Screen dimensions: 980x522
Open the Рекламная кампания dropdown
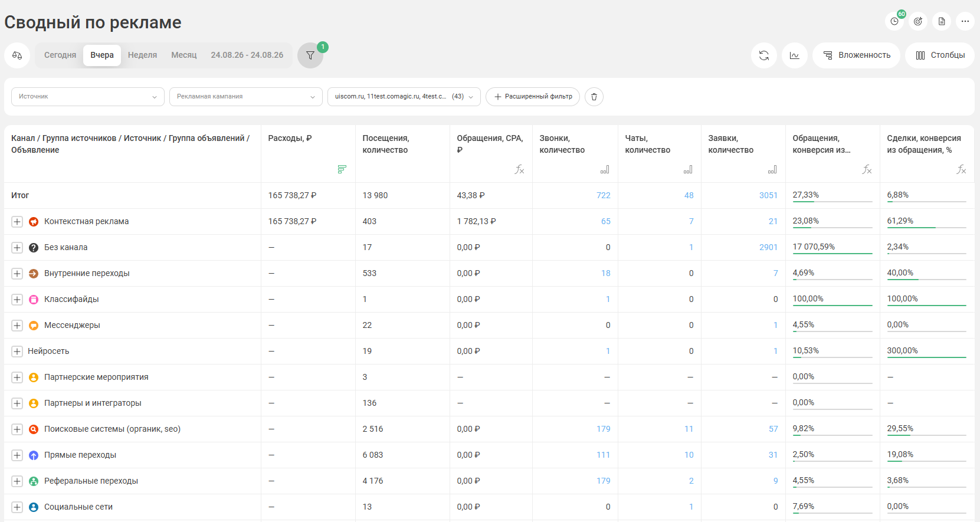(246, 97)
